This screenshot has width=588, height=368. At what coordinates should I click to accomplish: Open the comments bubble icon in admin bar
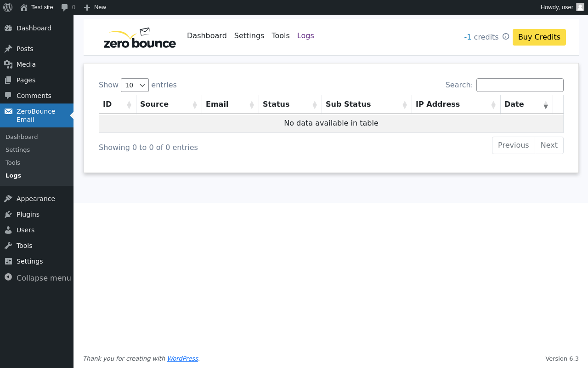tap(65, 7)
